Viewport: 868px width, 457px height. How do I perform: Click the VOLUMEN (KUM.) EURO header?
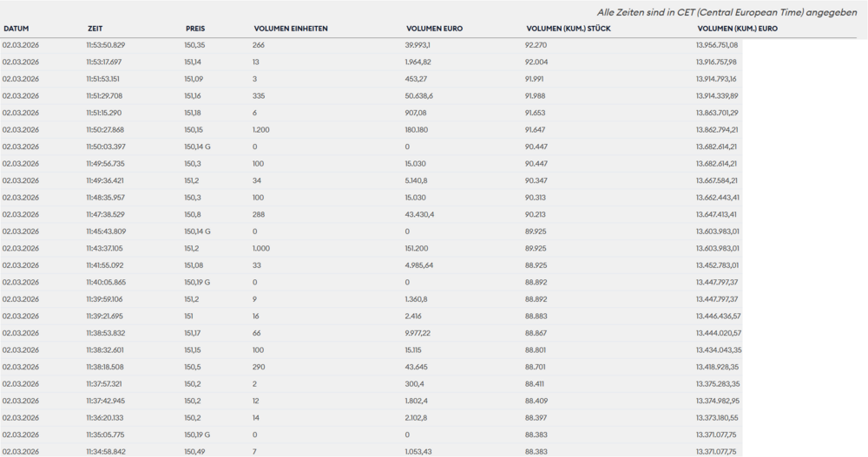pyautogui.click(x=737, y=29)
